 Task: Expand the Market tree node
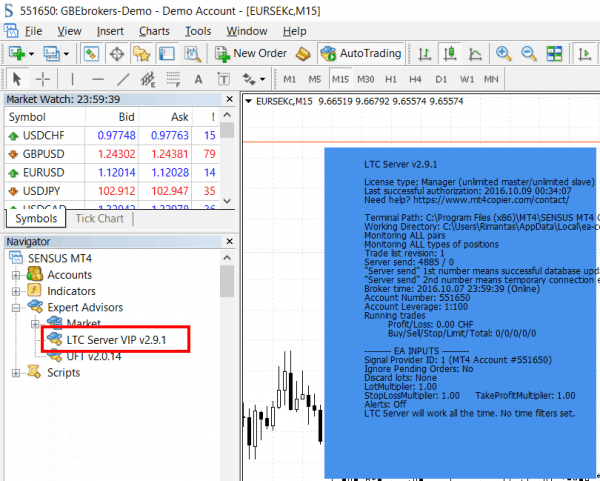(x=35, y=324)
